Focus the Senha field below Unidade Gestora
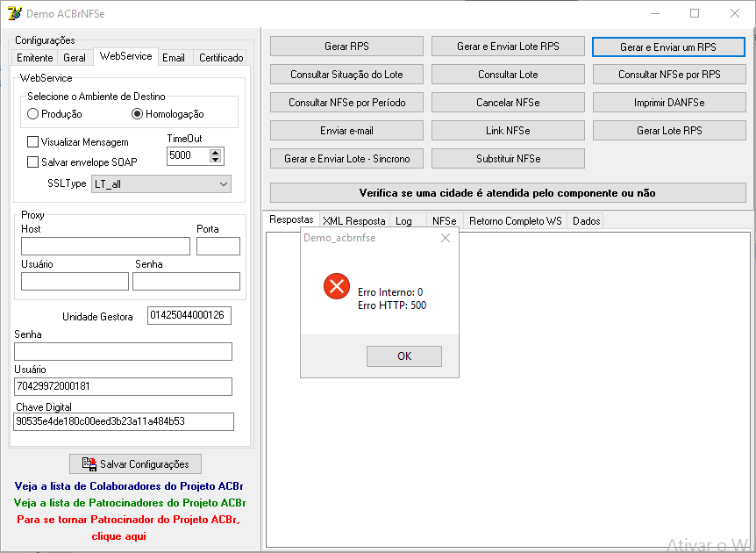 pos(123,351)
